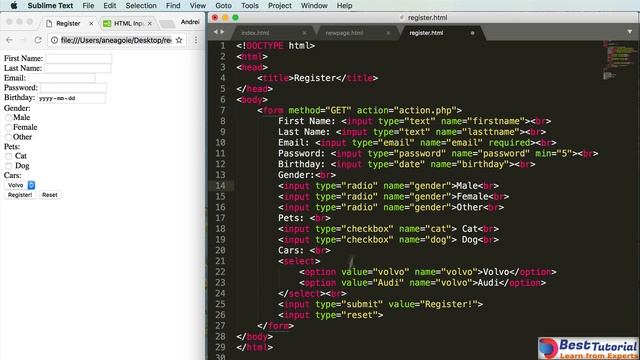Screen dimensions: 640x360
Task: Click the "birthday" name value on line 12
Action: [x=482, y=164]
